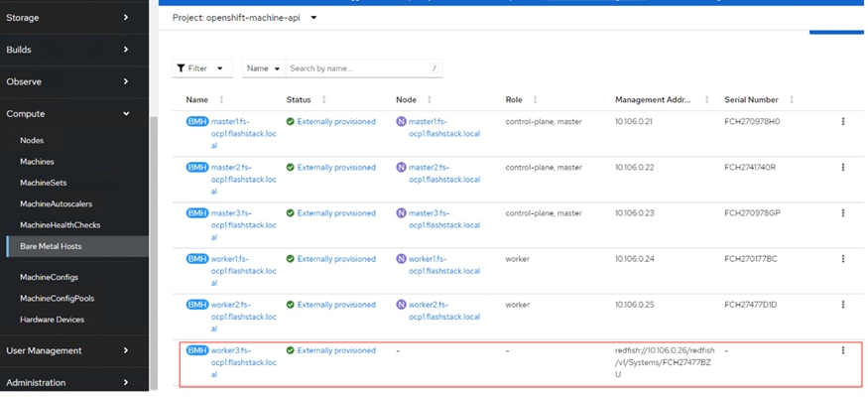Sort table by Name column sort icon

(x=221, y=100)
